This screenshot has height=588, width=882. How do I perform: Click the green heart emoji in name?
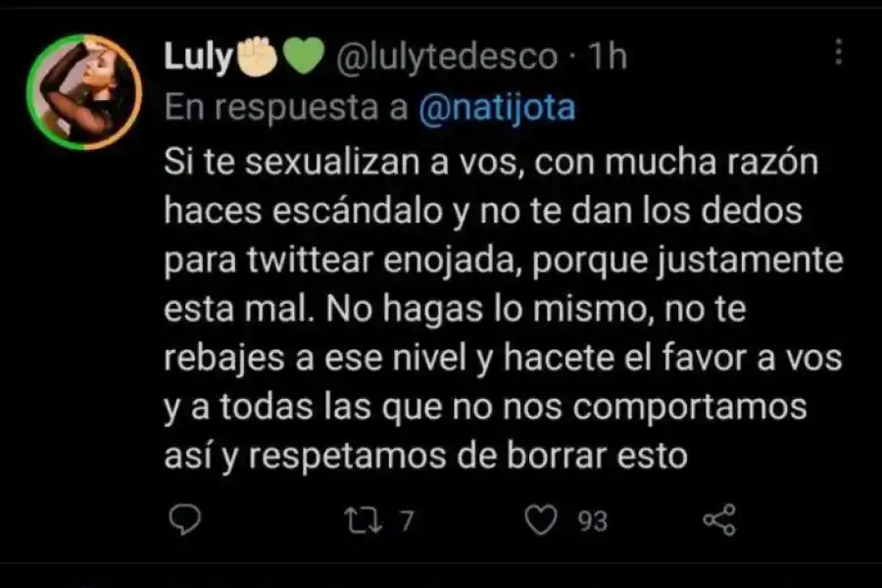click(x=303, y=56)
